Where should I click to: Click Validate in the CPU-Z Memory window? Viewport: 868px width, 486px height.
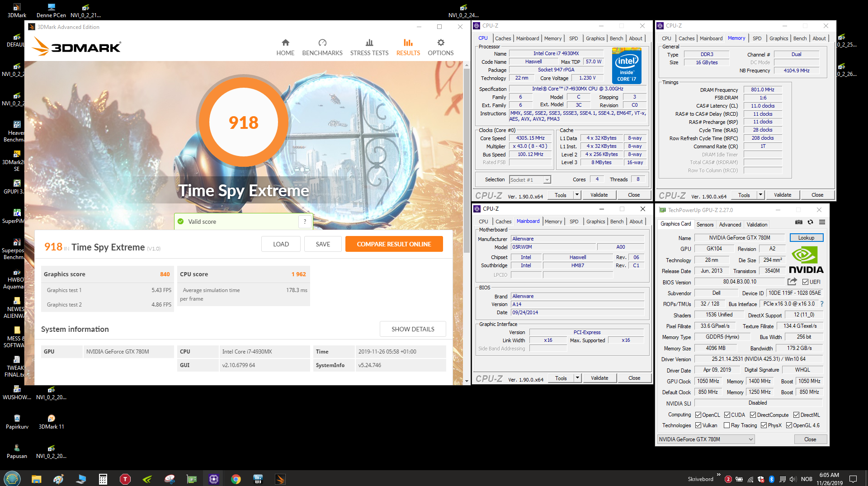pos(782,195)
